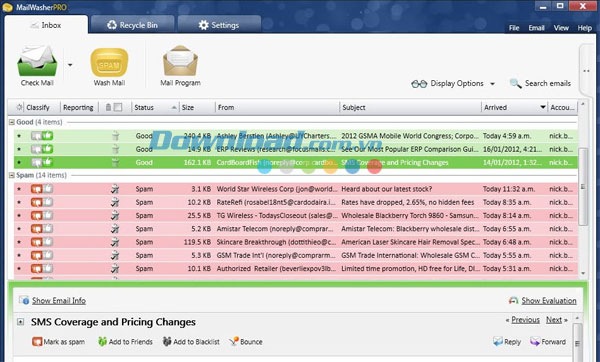Collapse the Good group
600x362 pixels.
(x=11, y=122)
